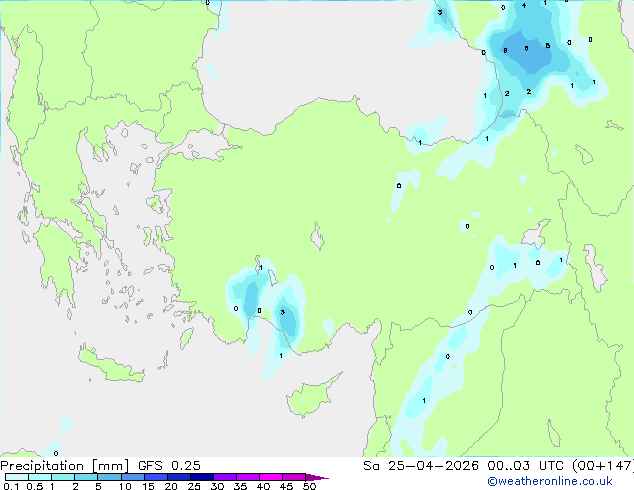Viewport: 634px width, 490px height.
Task: Click the legend scale label '15'
Action: pos(148,486)
